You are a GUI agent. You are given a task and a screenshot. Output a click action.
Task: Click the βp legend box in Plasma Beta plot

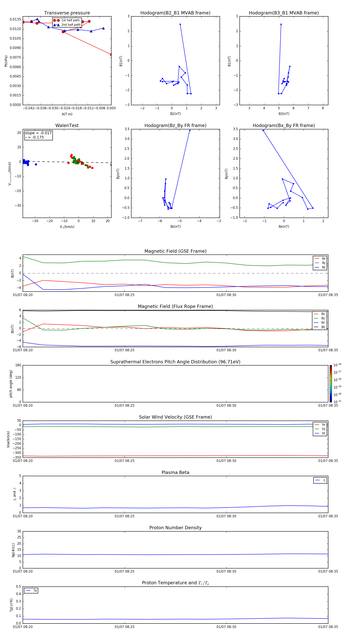tap(320, 480)
